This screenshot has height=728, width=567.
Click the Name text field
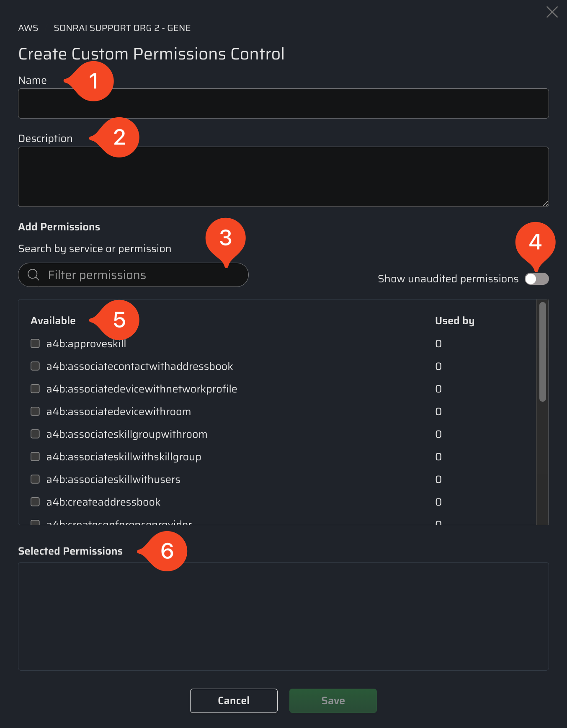283,103
